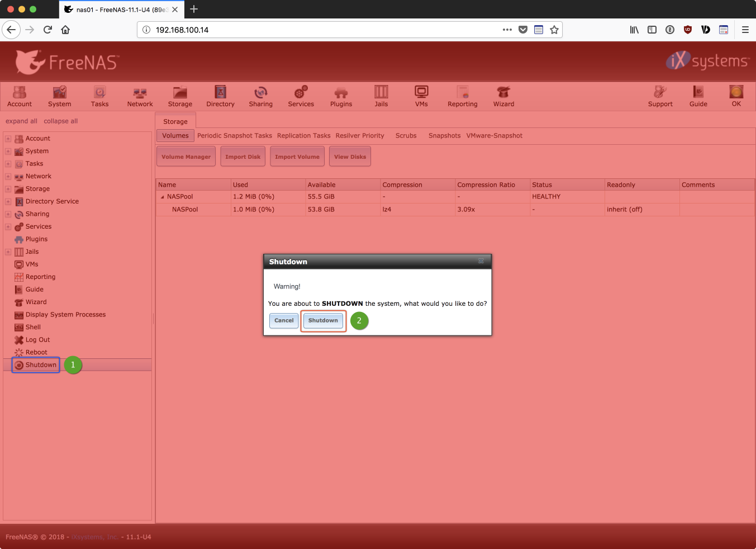The width and height of the screenshot is (756, 549).
Task: Cancel the Shutdown dialog
Action: pos(284,320)
